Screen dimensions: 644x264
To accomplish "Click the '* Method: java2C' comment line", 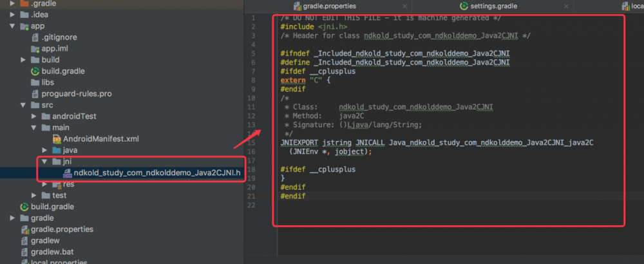I will point(324,116).
